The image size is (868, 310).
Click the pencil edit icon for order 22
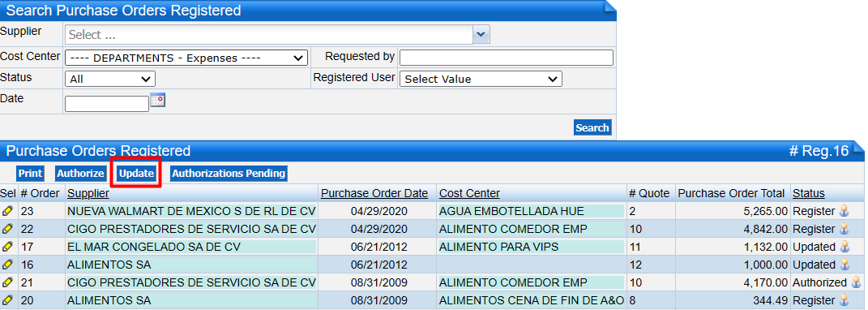pyautogui.click(x=7, y=229)
